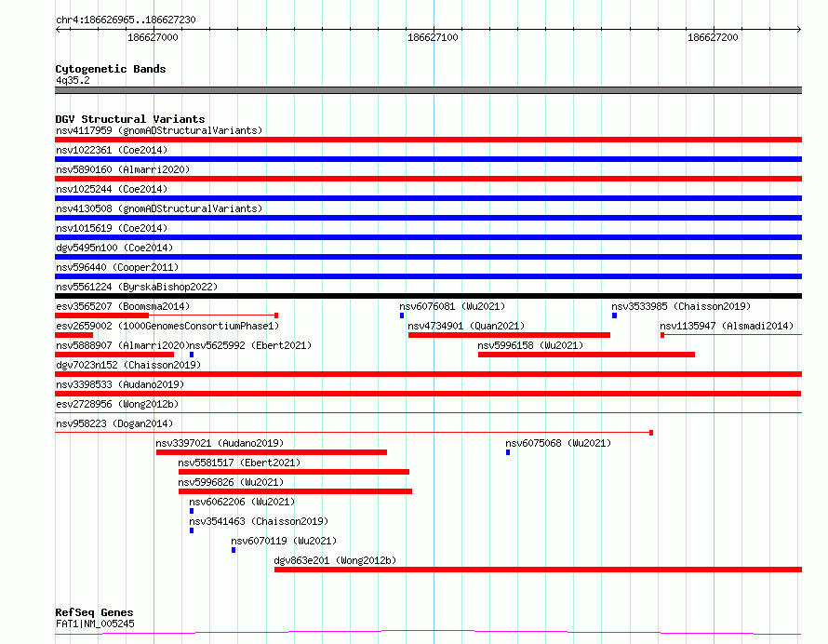Open nsv3397021 (Audano2019) label
Viewport: 828px width, 644px height.
[x=220, y=443]
